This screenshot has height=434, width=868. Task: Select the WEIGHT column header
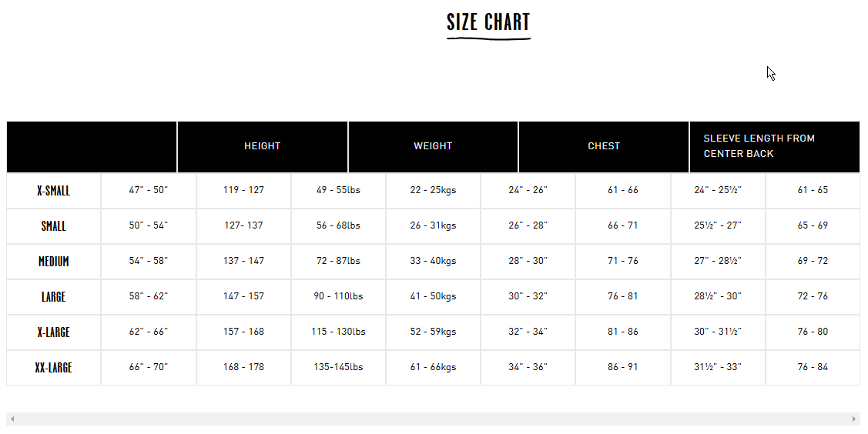click(x=433, y=146)
